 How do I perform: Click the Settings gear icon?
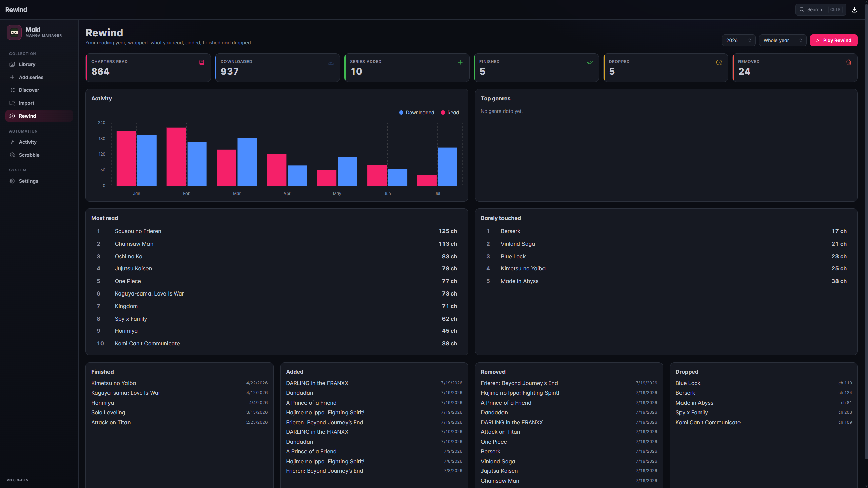(12, 181)
